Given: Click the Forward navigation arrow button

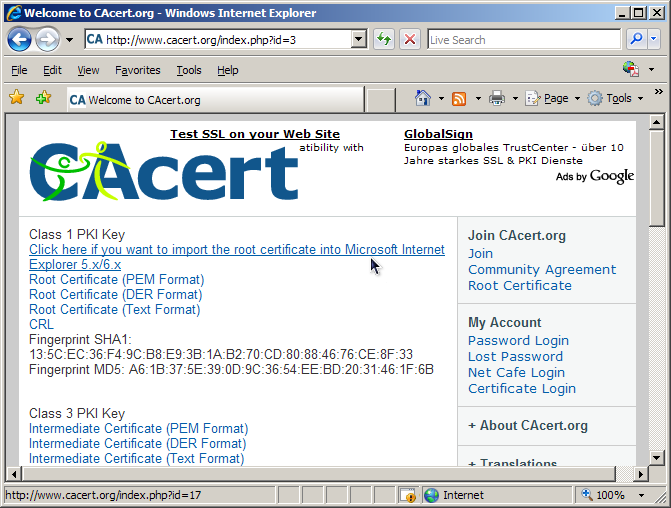Looking at the screenshot, I should point(47,40).
